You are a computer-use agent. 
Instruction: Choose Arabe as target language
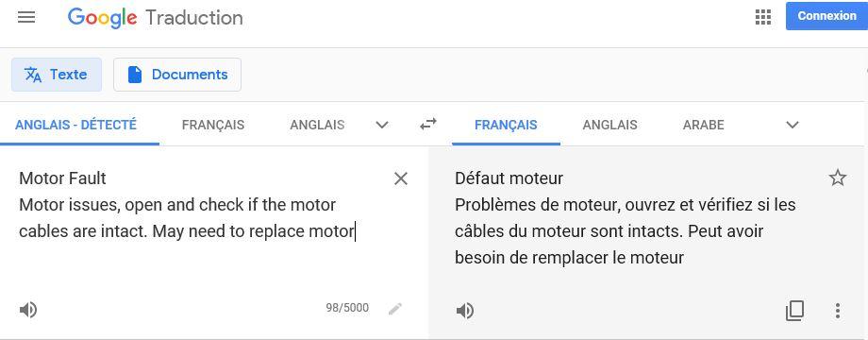tap(703, 125)
